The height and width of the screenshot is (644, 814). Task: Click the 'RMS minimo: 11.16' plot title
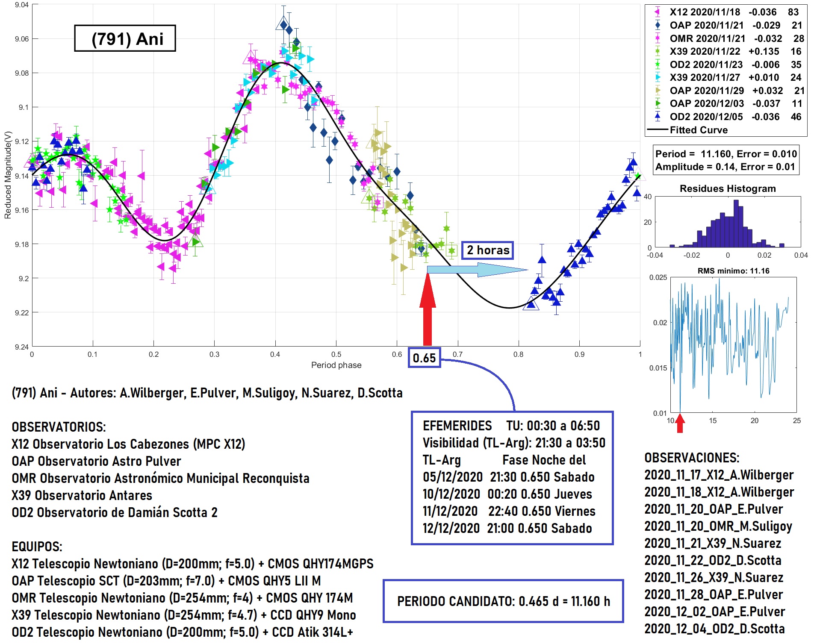(x=733, y=271)
